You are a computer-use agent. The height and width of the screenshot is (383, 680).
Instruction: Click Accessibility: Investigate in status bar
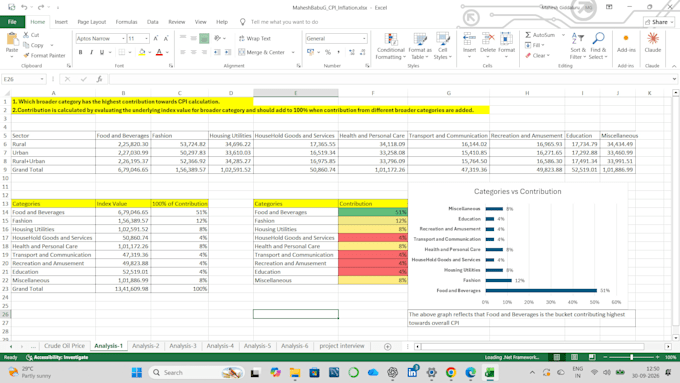(57, 357)
